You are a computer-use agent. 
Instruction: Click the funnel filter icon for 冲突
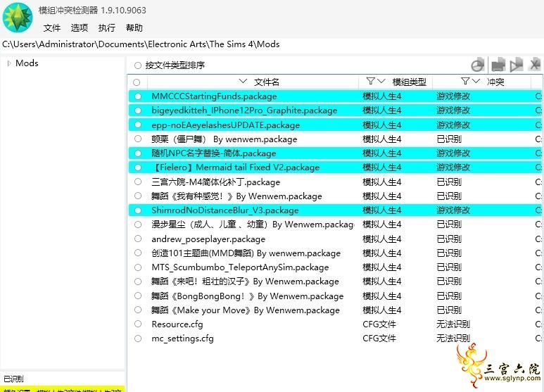pyautogui.click(x=465, y=81)
